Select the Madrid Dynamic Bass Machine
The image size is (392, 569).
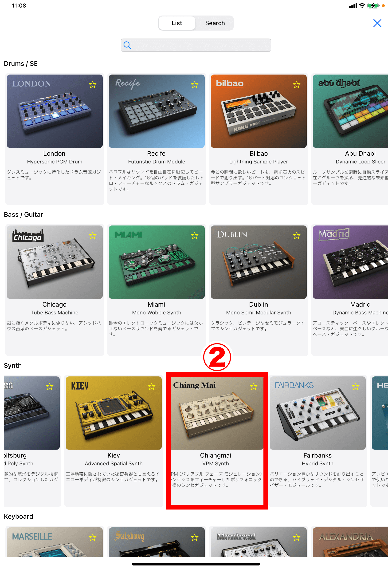[x=350, y=262]
